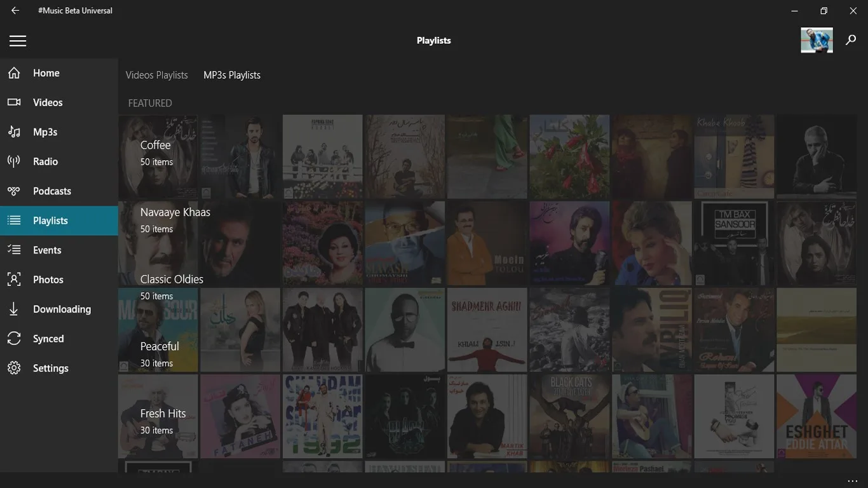Open the Fresh Hits playlist

click(x=163, y=413)
